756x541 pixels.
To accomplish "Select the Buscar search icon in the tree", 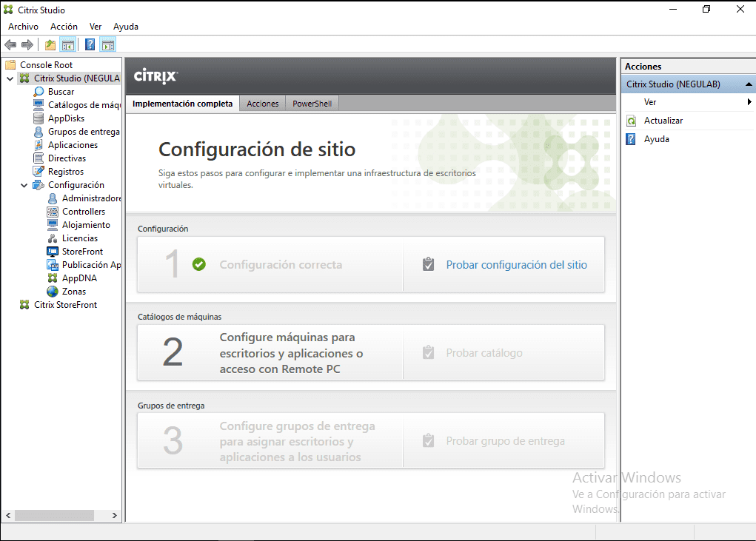I will pyautogui.click(x=40, y=91).
